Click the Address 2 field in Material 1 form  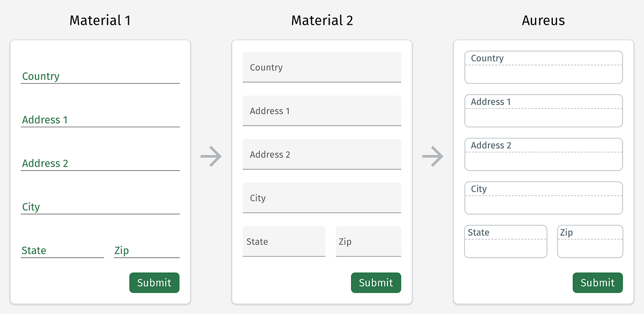[x=100, y=166]
